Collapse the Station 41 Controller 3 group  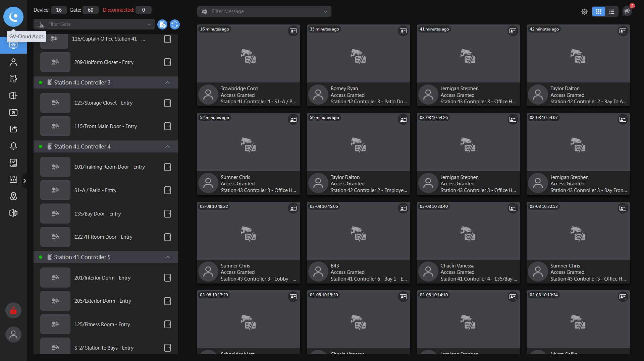pyautogui.click(x=168, y=82)
